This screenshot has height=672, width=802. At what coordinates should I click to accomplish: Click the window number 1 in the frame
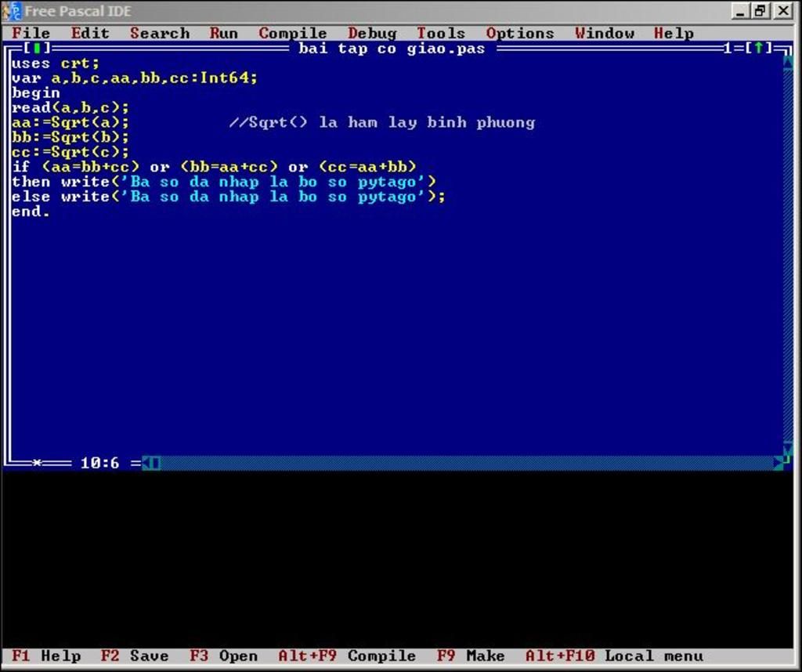[728, 49]
